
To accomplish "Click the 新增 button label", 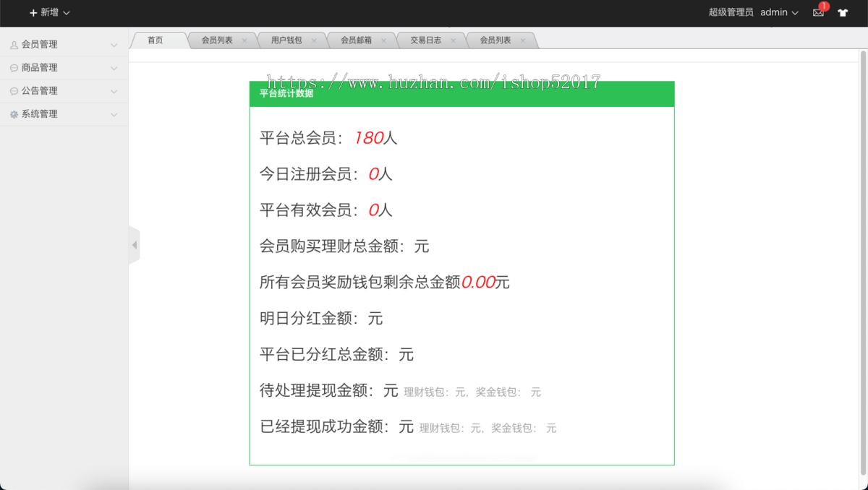I will (x=49, y=13).
